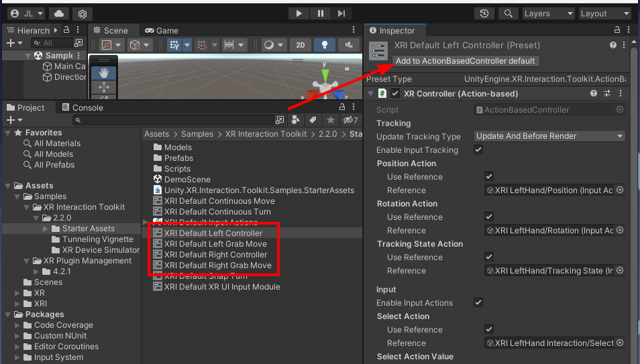Uncheck Enable Input Tracking checkbox

click(478, 150)
